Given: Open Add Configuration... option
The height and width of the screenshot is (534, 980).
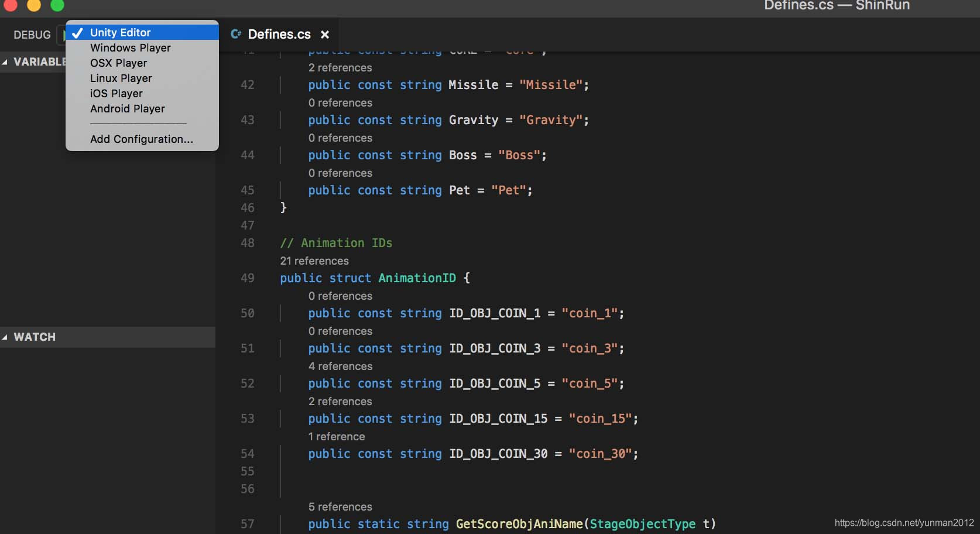Looking at the screenshot, I should coord(142,139).
